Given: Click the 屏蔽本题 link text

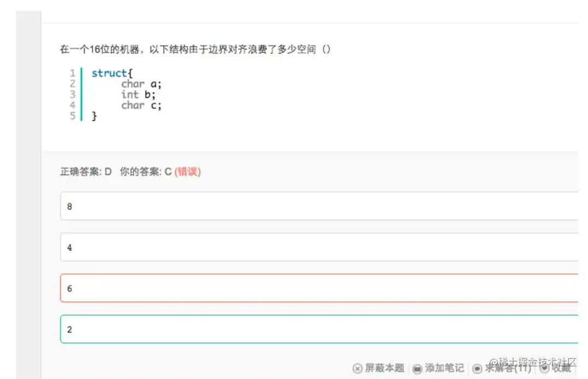Looking at the screenshot, I should coord(384,368).
